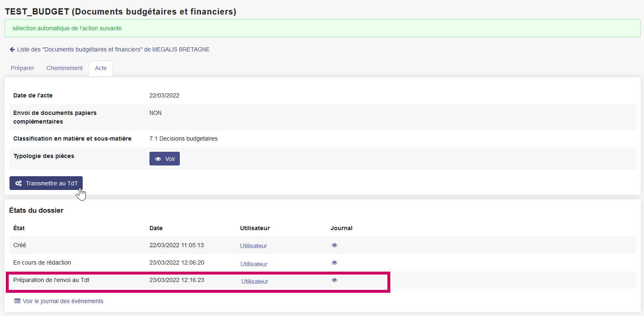The width and height of the screenshot is (644, 316).
Task: Click the green sélection automatique notification banner
Action: [x=322, y=28]
